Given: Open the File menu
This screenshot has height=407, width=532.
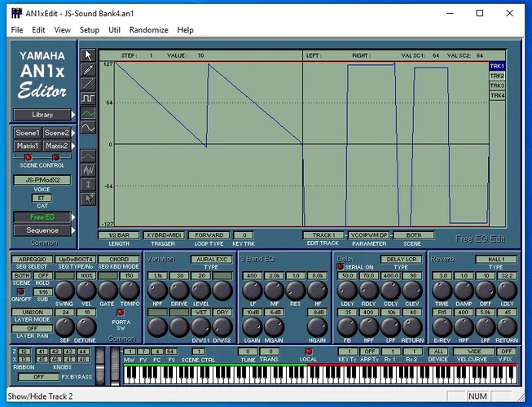Looking at the screenshot, I should (x=17, y=30).
